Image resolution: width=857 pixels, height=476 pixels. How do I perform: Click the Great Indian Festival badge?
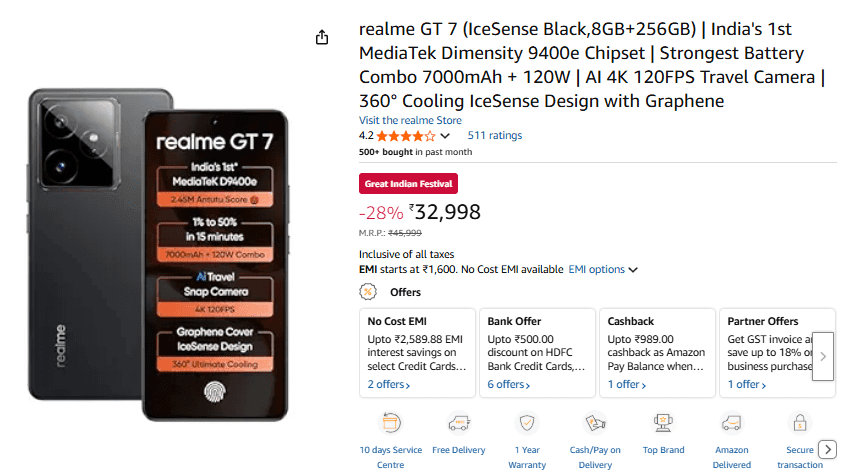pyautogui.click(x=408, y=183)
